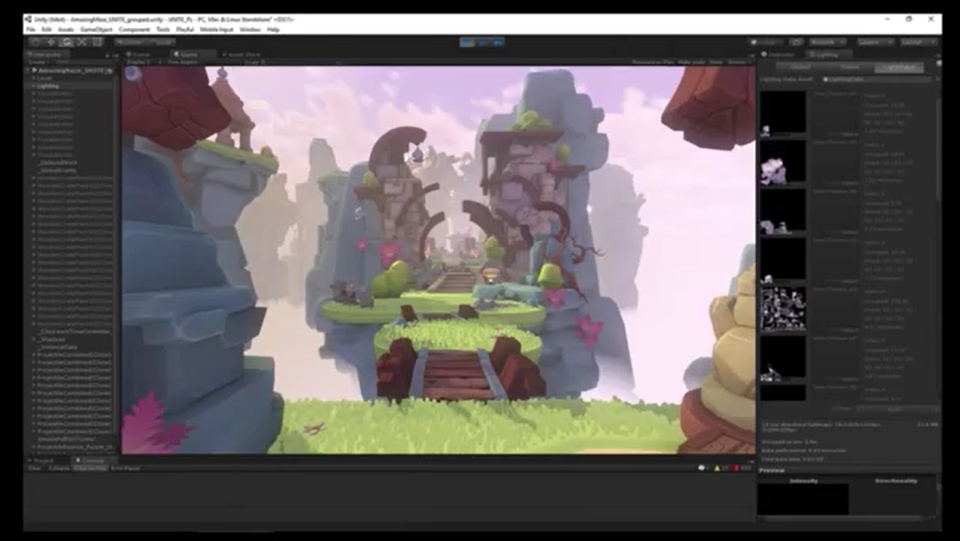Toggle Clear on Play in Console
This screenshot has width=960, height=541.
(x=90, y=468)
